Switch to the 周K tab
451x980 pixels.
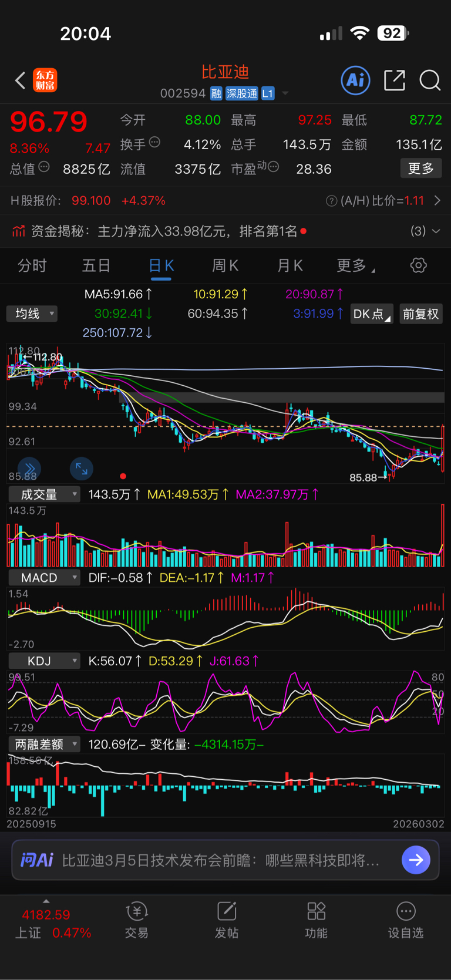[225, 265]
